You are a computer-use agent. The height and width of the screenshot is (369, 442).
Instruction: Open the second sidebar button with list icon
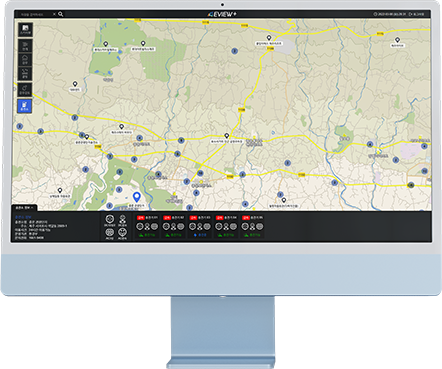pyautogui.click(x=25, y=46)
